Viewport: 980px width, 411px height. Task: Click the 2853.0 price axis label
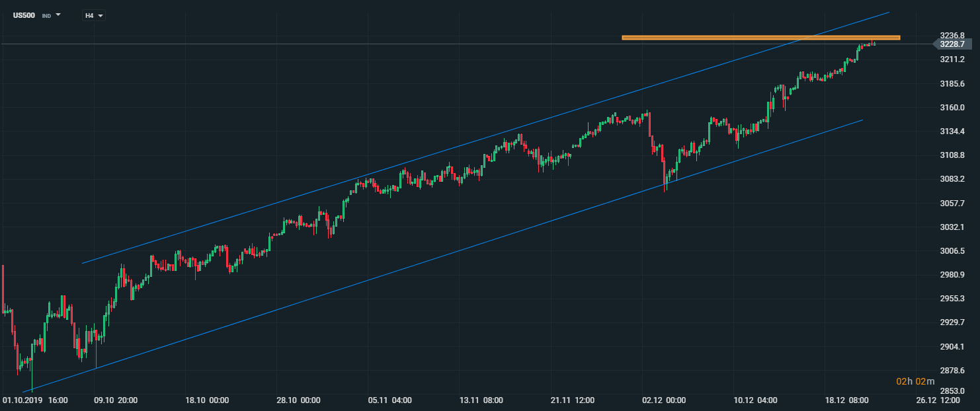tap(952, 390)
